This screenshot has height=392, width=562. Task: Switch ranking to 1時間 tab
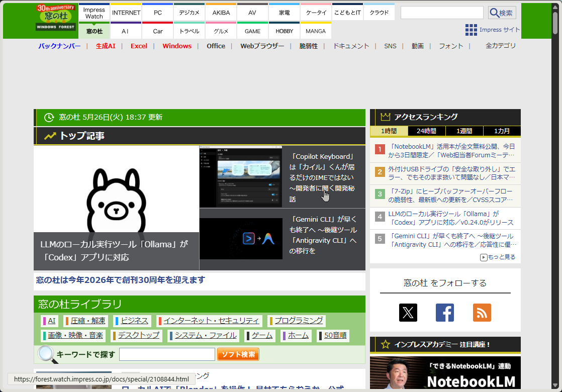(389, 131)
